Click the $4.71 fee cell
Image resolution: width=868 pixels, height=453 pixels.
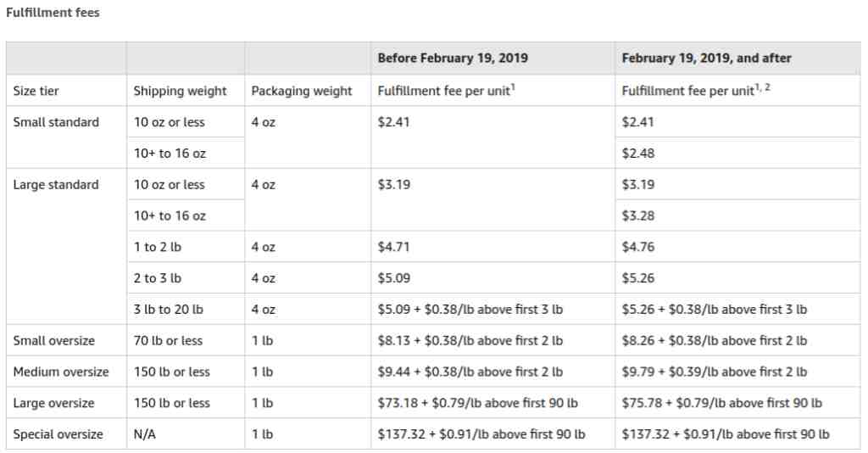point(394,247)
